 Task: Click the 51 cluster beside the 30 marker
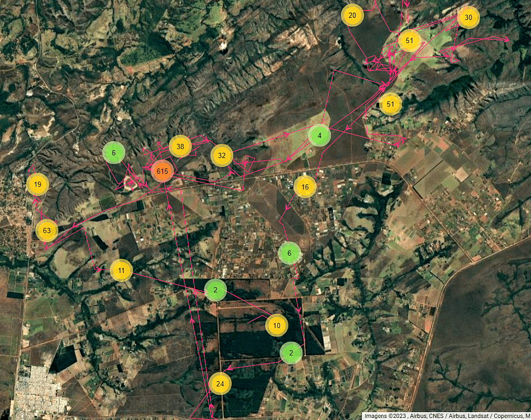point(410,40)
